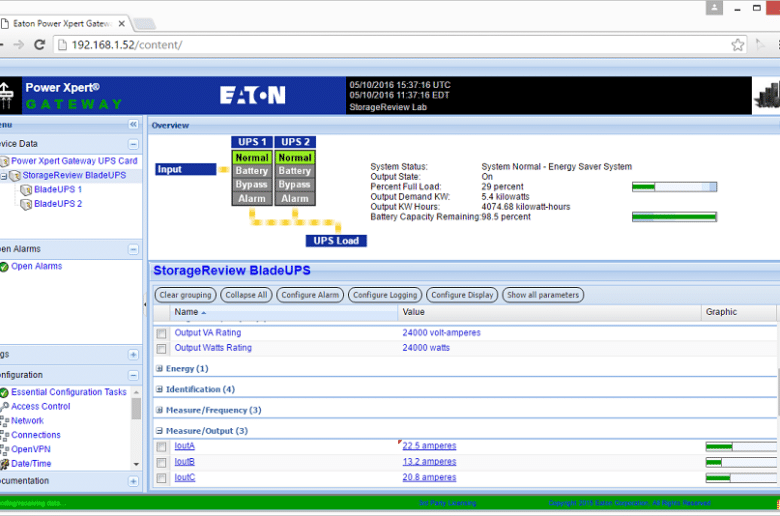
Task: Click the UPS 1 Normal status box
Action: 252,158
